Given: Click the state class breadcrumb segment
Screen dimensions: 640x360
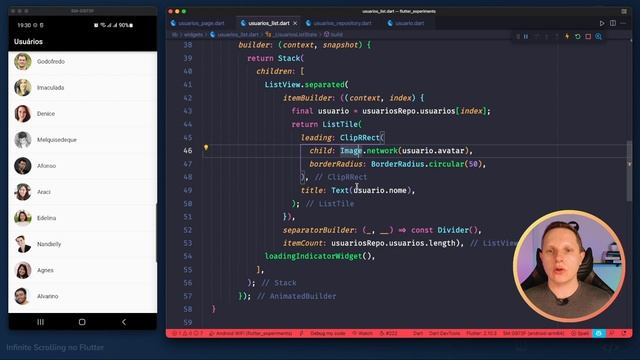Looking at the screenshot, I should 291,35.
